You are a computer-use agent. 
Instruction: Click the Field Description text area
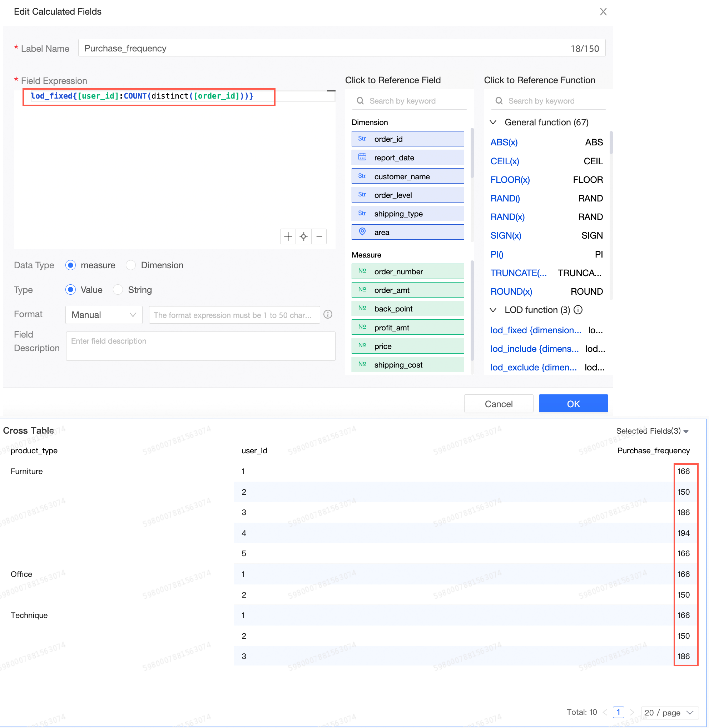[x=201, y=346]
